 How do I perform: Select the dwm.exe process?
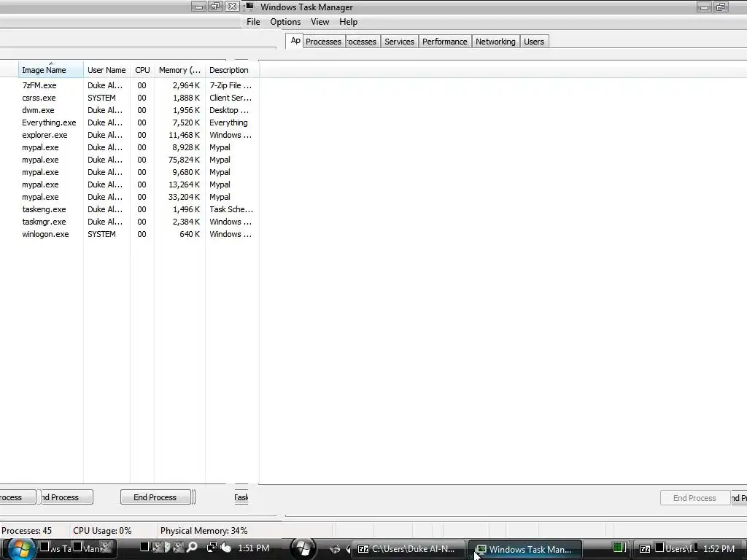pyautogui.click(x=138, y=110)
